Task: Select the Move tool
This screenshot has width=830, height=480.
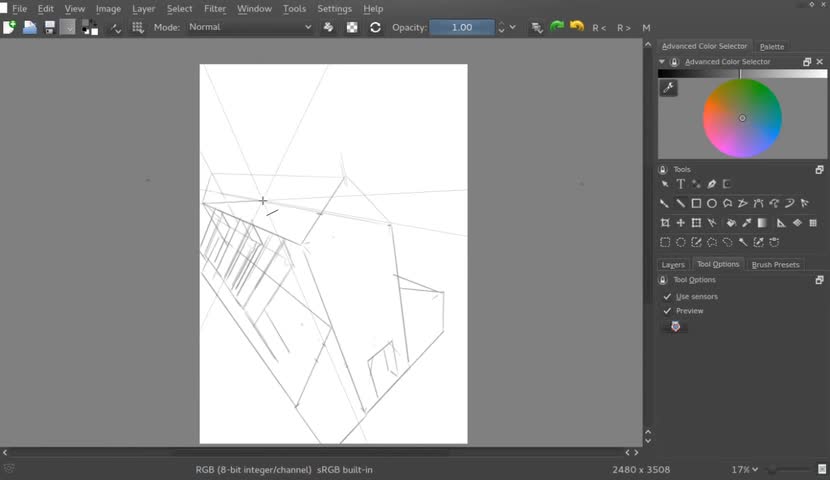Action: tap(681, 223)
